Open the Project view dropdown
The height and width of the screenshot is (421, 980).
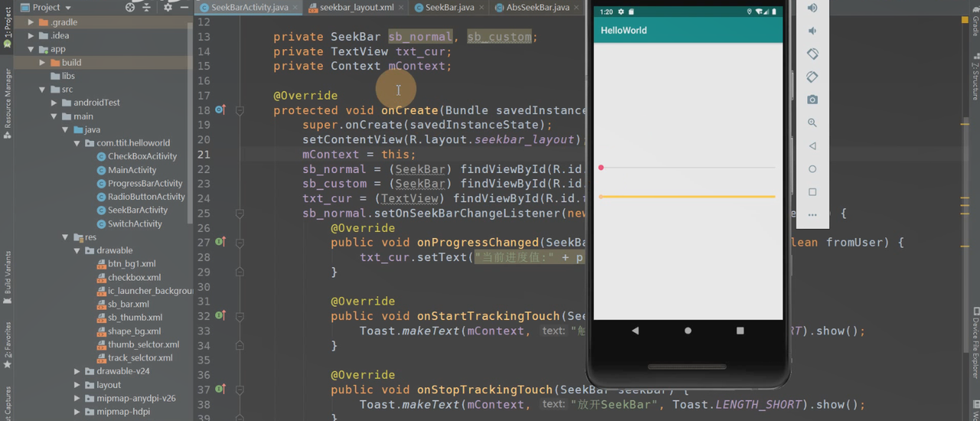pyautogui.click(x=68, y=8)
